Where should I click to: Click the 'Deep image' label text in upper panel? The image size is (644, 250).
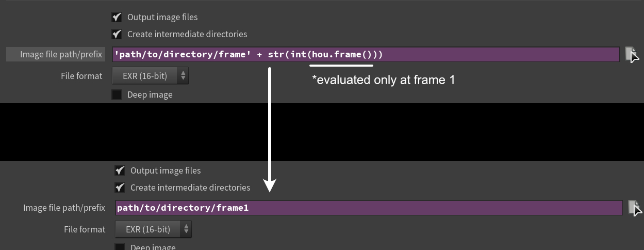point(150,95)
